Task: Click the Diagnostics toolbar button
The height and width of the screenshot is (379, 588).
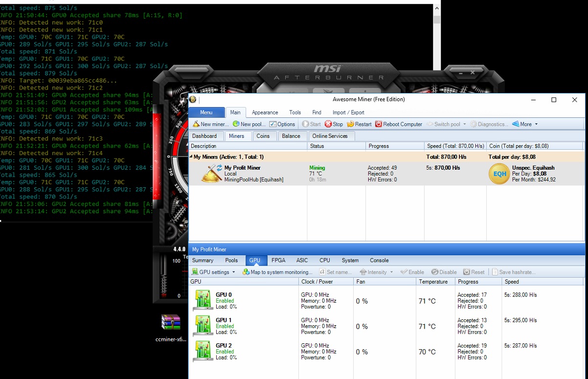Action: pos(489,124)
